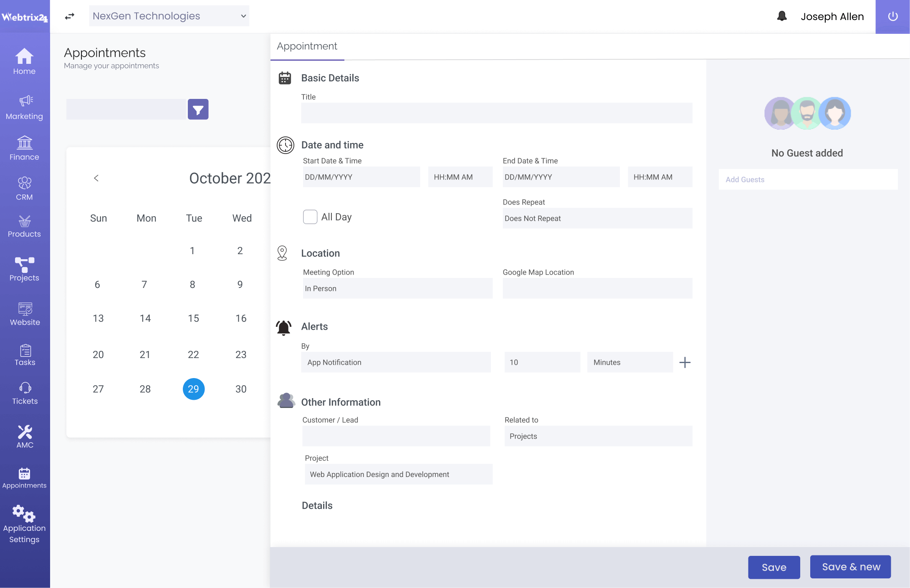
Task: Click the Alerts bell icon
Action: (284, 328)
